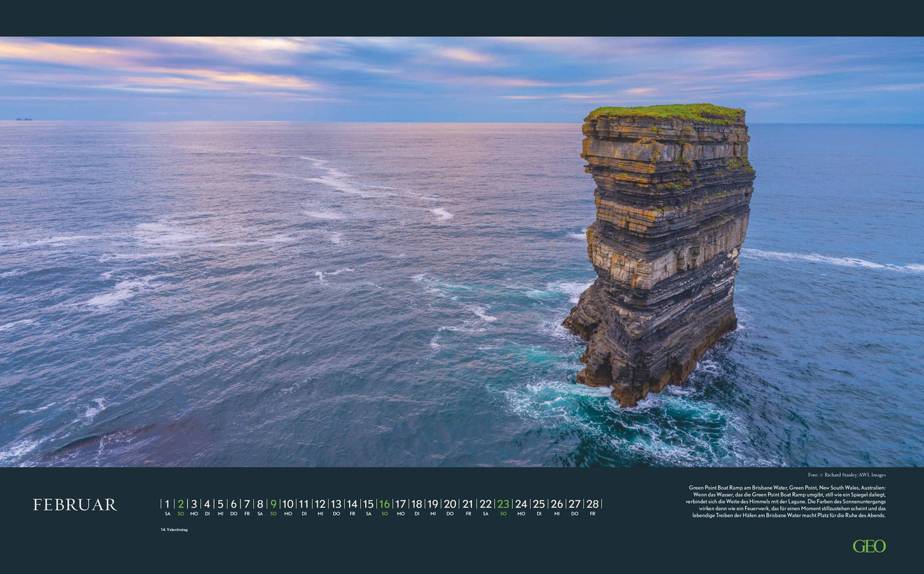The image size is (924, 574).
Task: Click date 25 in the calendar row
Action: (x=539, y=504)
